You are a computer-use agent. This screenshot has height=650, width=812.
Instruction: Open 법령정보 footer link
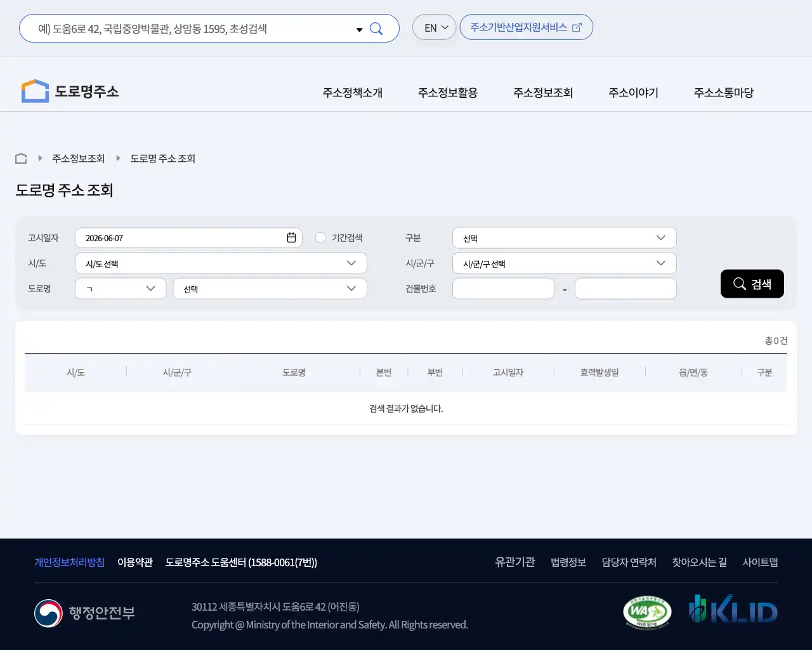[x=568, y=562]
